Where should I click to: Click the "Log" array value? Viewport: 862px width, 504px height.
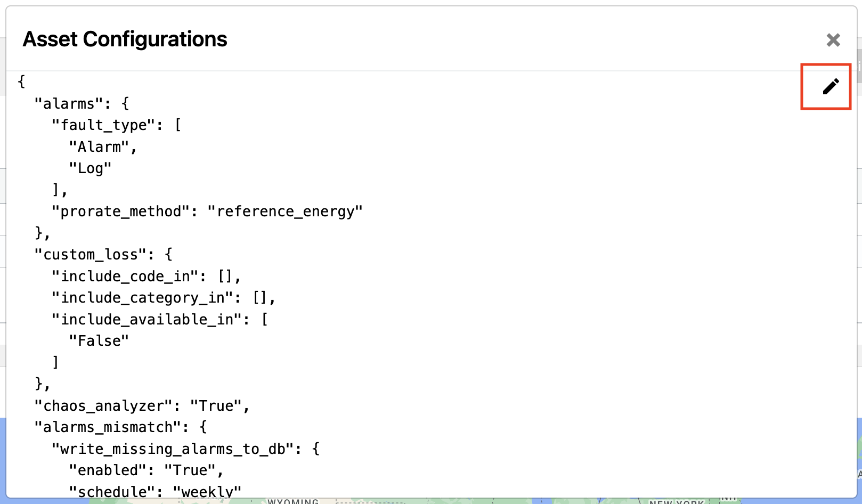[x=91, y=168]
